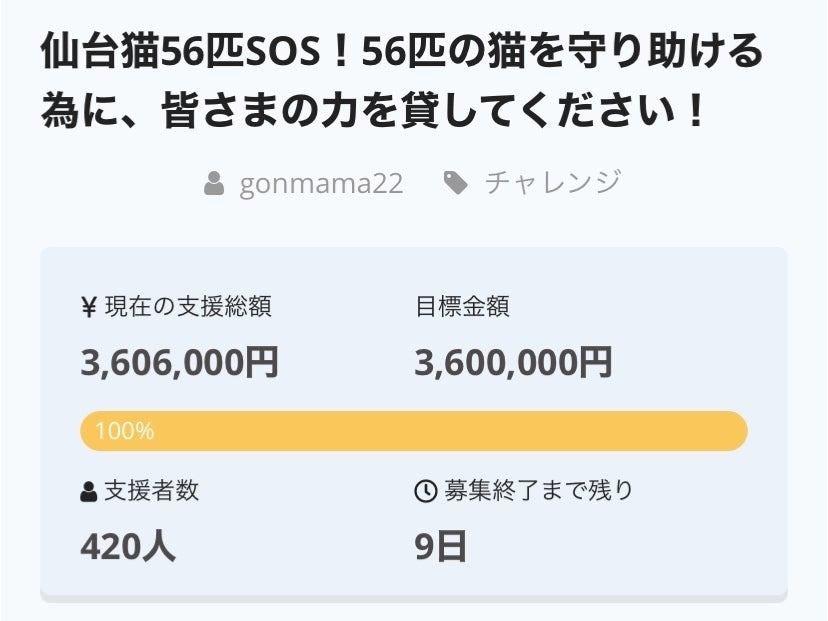Click the user profile icon beside gonmama22
This screenshot has height=621, width=828.
pos(214,184)
